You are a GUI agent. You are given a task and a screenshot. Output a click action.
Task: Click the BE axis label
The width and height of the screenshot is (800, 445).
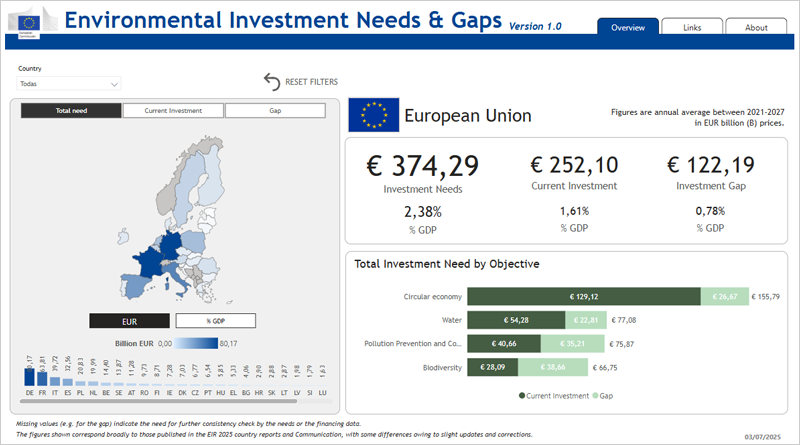106,393
